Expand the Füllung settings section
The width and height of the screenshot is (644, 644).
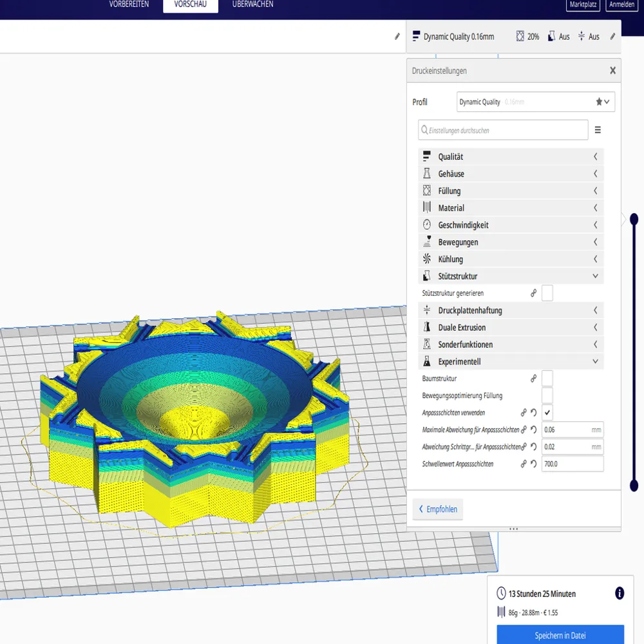point(511,191)
